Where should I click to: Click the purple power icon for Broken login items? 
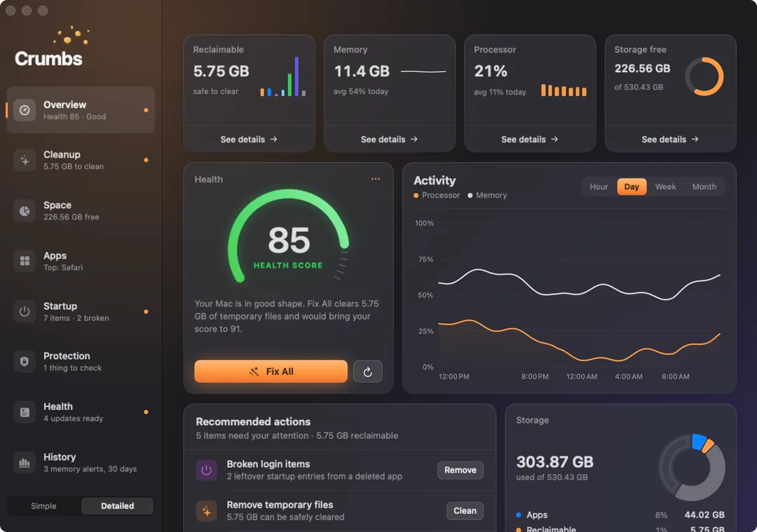(x=206, y=470)
